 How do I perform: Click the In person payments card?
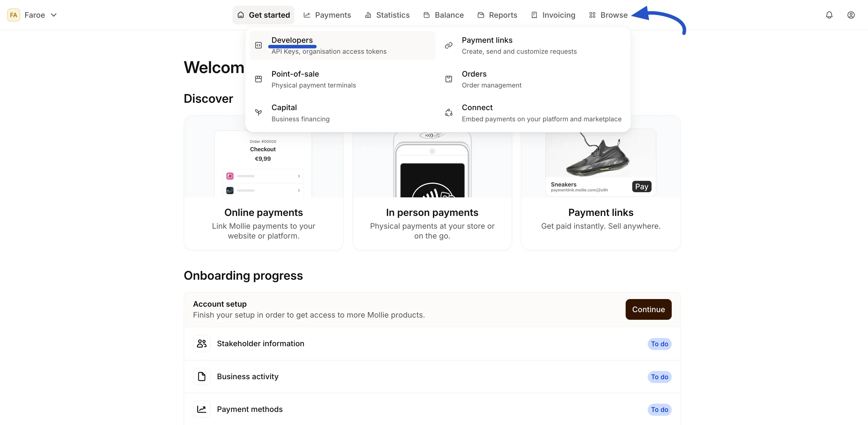[432, 212]
